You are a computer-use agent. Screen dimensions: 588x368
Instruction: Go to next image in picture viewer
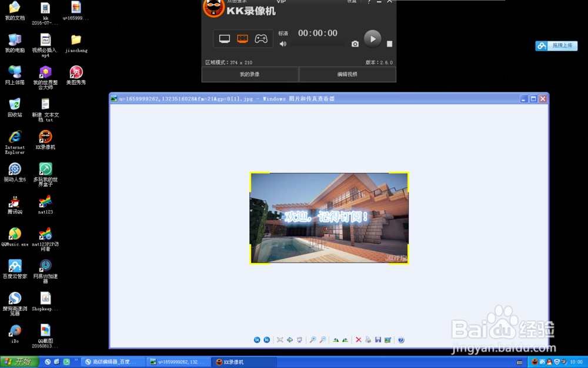point(266,340)
